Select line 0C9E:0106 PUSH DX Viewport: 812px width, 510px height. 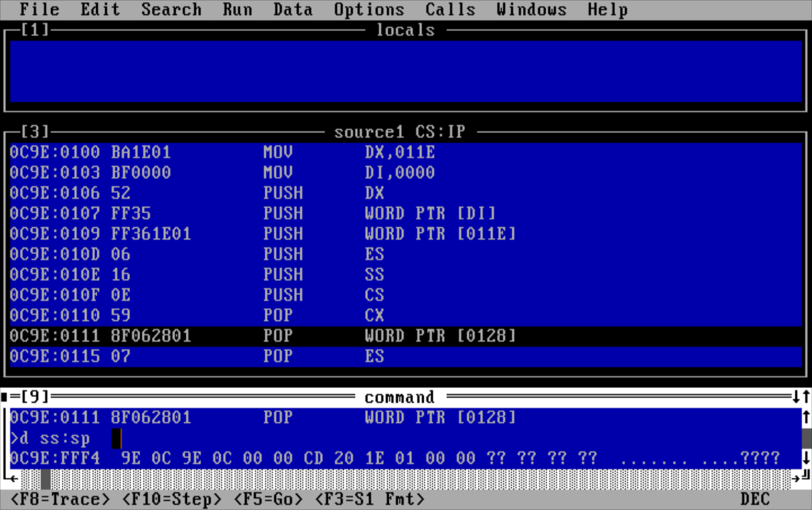pos(405,193)
